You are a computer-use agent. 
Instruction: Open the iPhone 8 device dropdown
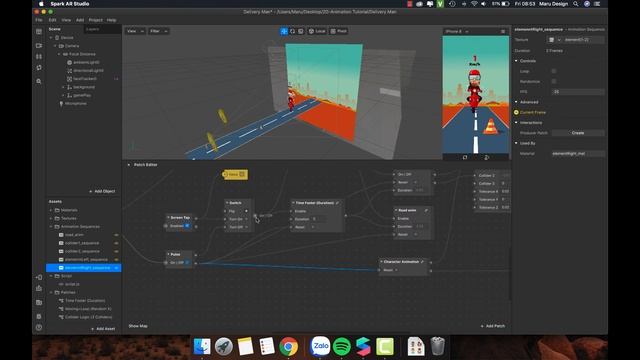[456, 31]
